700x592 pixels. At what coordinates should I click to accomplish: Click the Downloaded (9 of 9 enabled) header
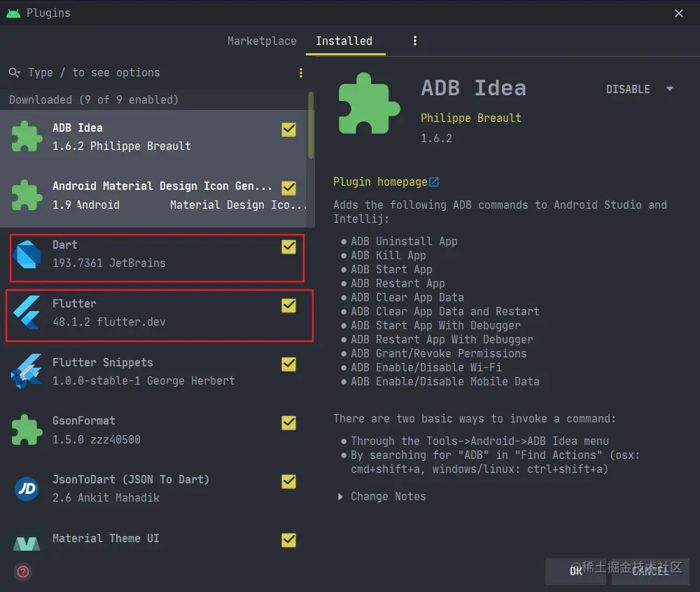pos(94,99)
